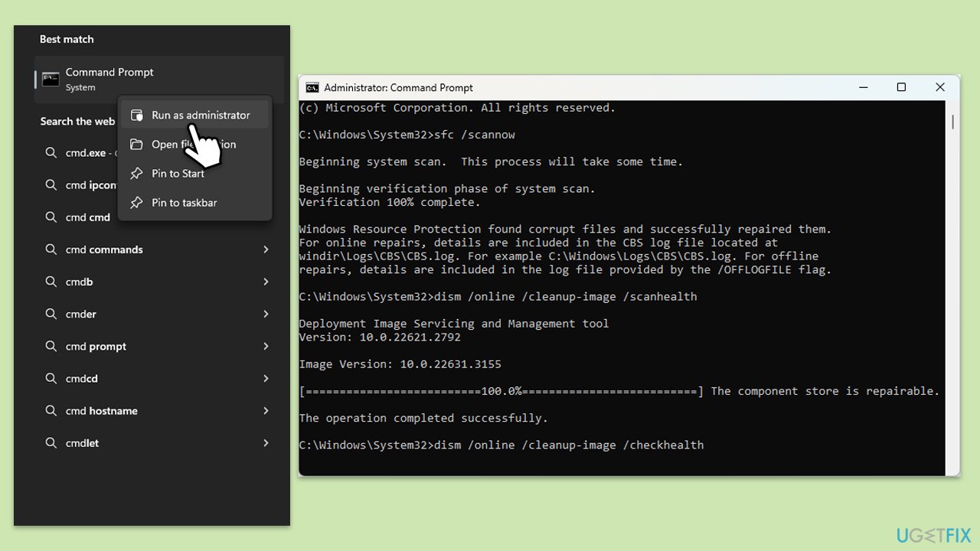Image resolution: width=980 pixels, height=551 pixels.
Task: Click the Command Prompt vertical scrollbar thumb
Action: click(x=952, y=122)
